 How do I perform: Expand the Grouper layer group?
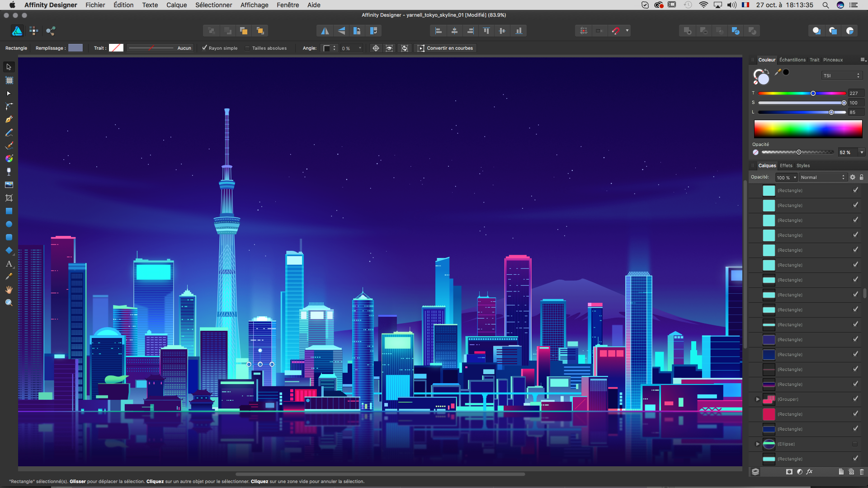pyautogui.click(x=758, y=399)
